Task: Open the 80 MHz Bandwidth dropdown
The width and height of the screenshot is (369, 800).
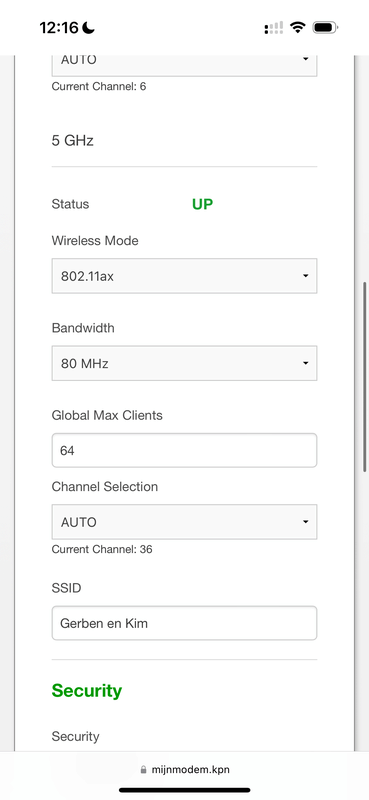Action: tap(184, 363)
